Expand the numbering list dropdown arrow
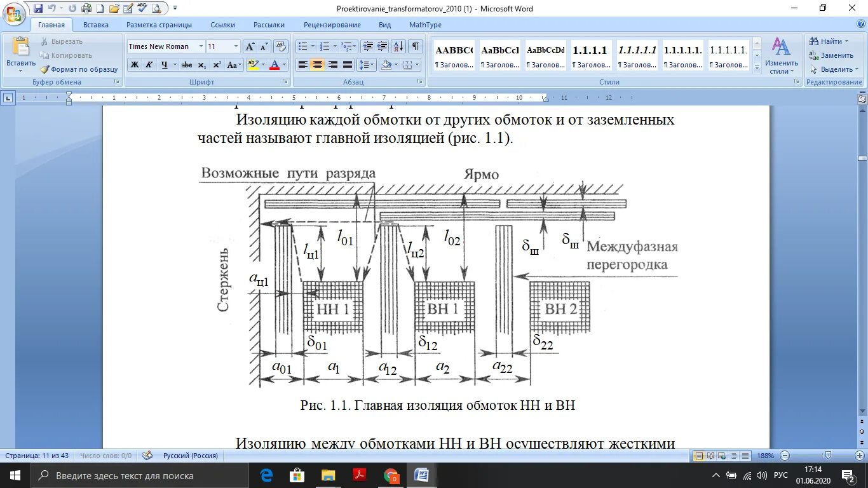This screenshot has height=488, width=868. coord(335,46)
